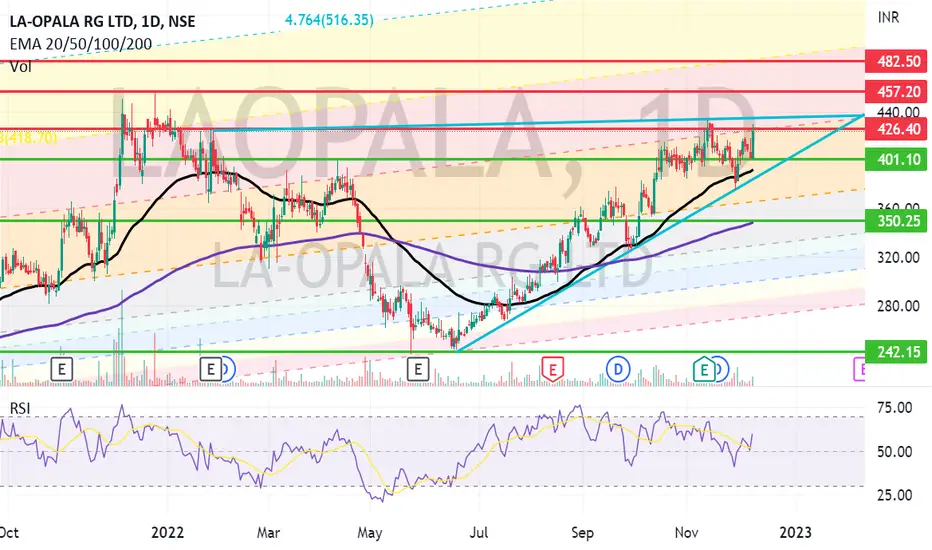Click the Mar label on time axis

click(x=268, y=532)
